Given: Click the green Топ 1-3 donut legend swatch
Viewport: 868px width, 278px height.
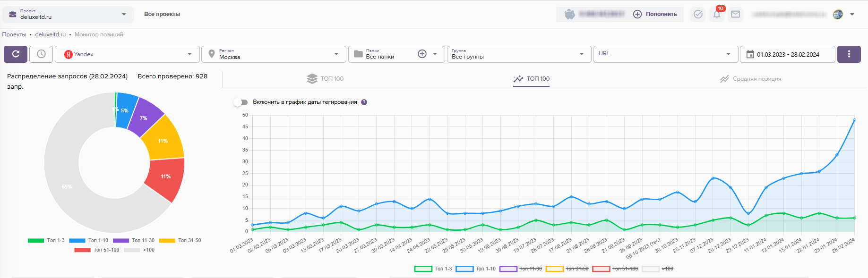Looking at the screenshot, I should [x=36, y=241].
